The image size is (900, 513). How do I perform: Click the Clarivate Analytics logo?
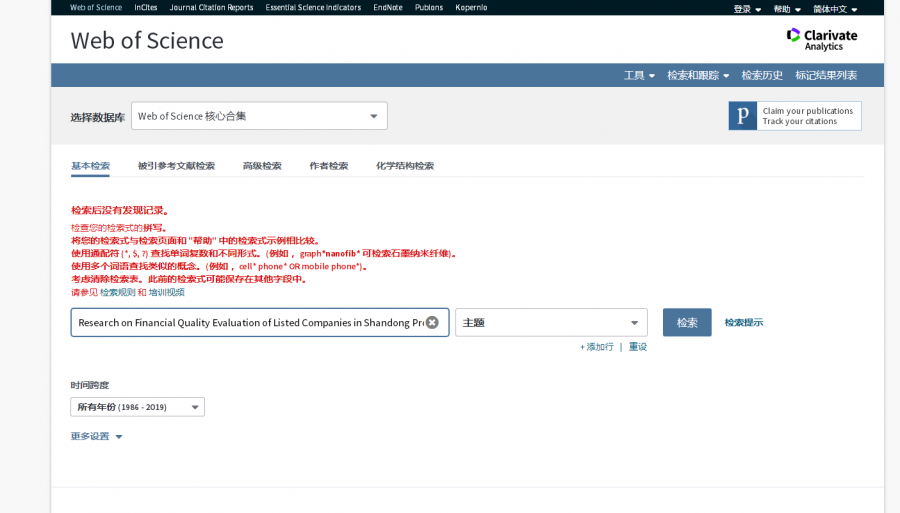[821, 39]
